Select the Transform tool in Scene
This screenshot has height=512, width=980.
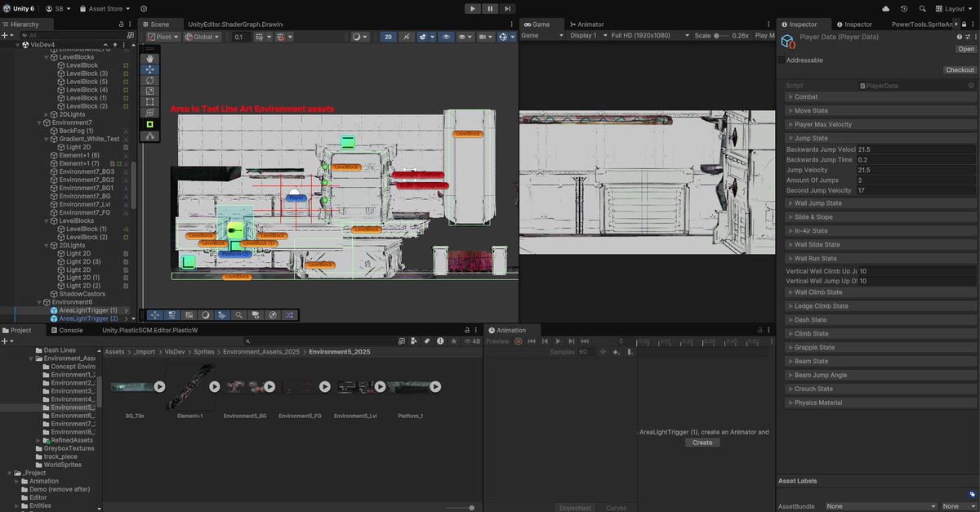pyautogui.click(x=149, y=113)
